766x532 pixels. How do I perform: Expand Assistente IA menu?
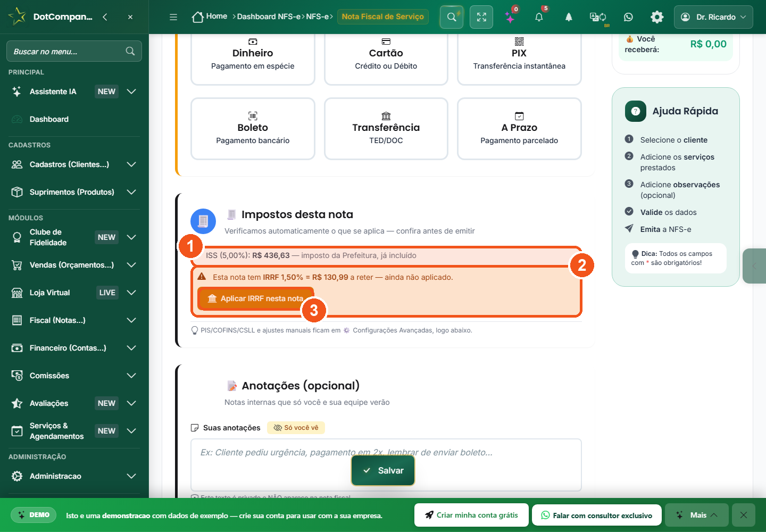pos(131,92)
